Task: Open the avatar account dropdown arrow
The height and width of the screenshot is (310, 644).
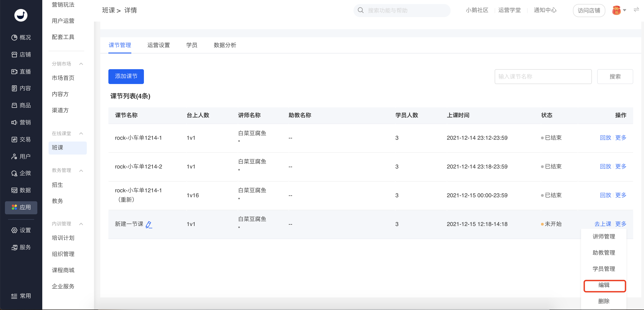Action: click(624, 10)
